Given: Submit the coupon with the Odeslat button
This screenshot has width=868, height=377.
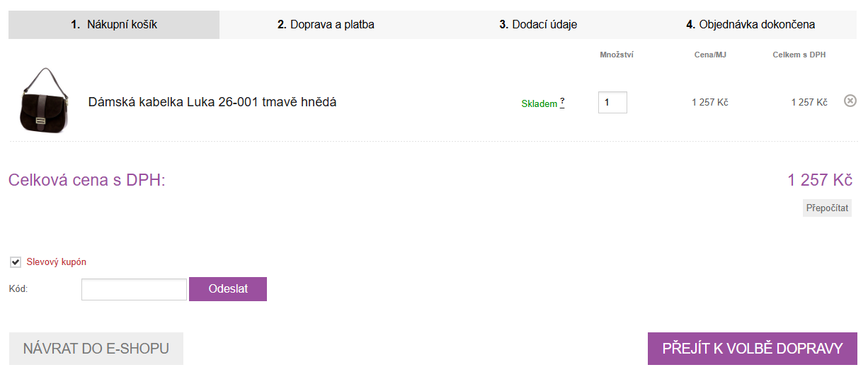Looking at the screenshot, I should pyautogui.click(x=228, y=289).
